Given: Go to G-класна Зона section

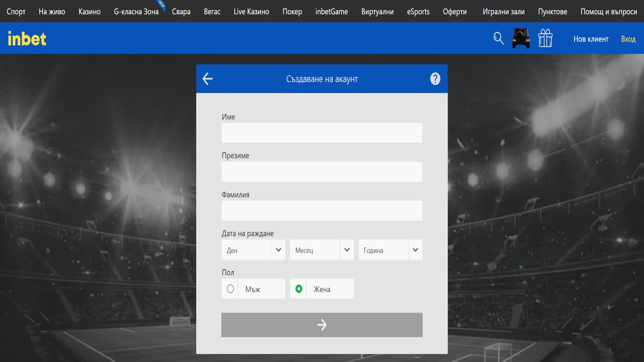Looking at the screenshot, I should tap(136, 11).
